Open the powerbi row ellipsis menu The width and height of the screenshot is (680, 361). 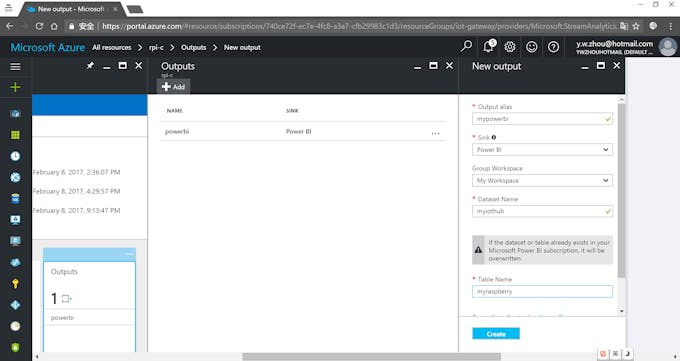tap(435, 133)
